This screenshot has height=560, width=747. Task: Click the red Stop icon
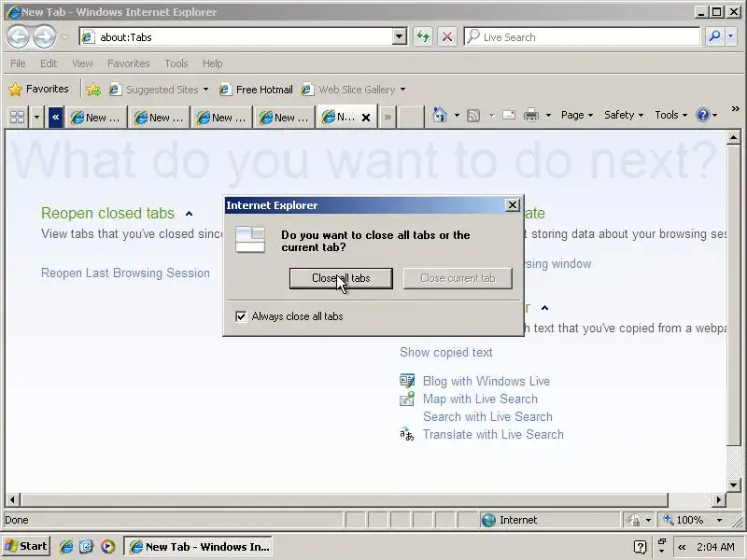pyautogui.click(x=447, y=36)
